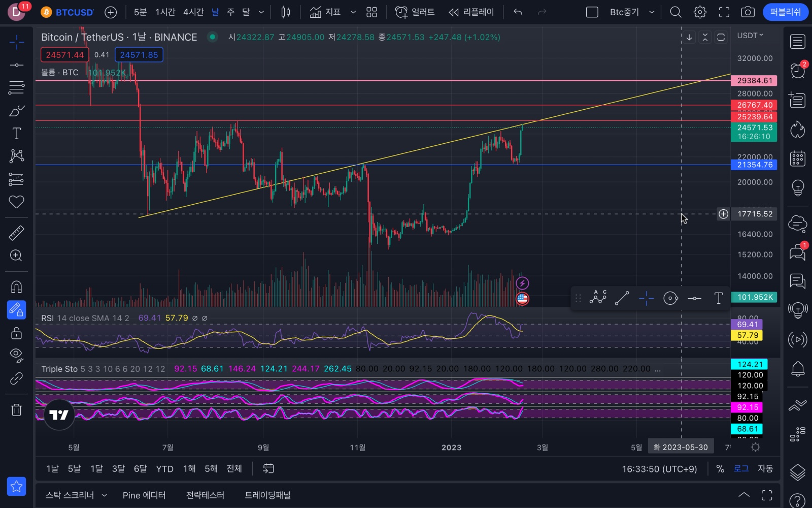Open the link drawings tool

pyautogui.click(x=16, y=378)
